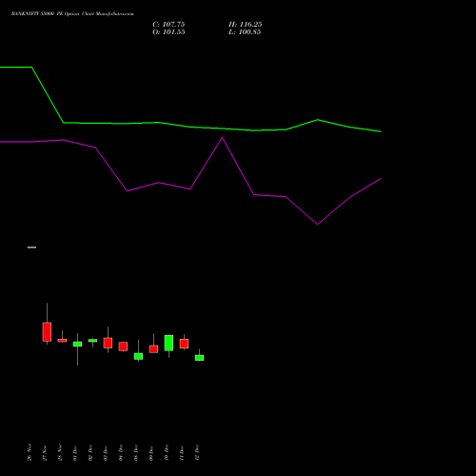Click the small green candle for 02 Dec
This screenshot has width=476, height=476.
pos(92,341)
